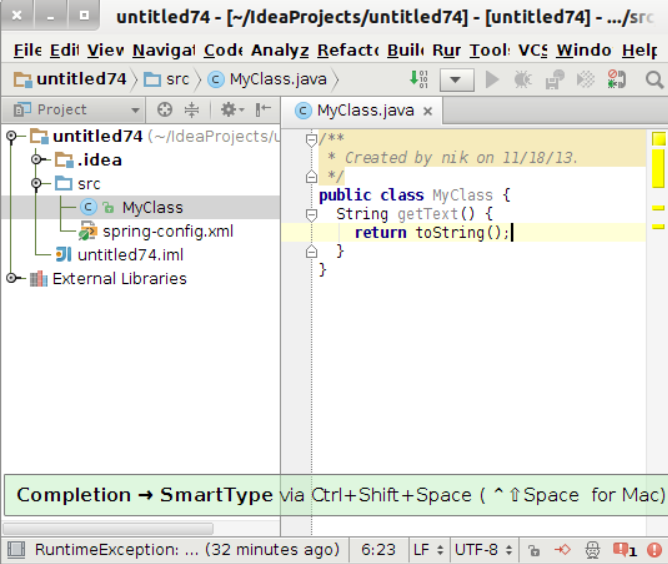Click the dotted profiler run icon
Screen dimensions: 668x564
585,80
